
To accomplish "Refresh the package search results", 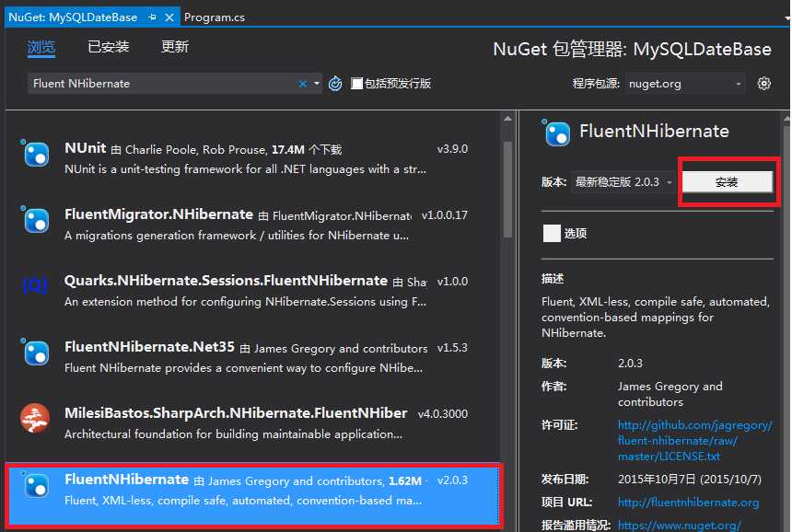I will 335,83.
